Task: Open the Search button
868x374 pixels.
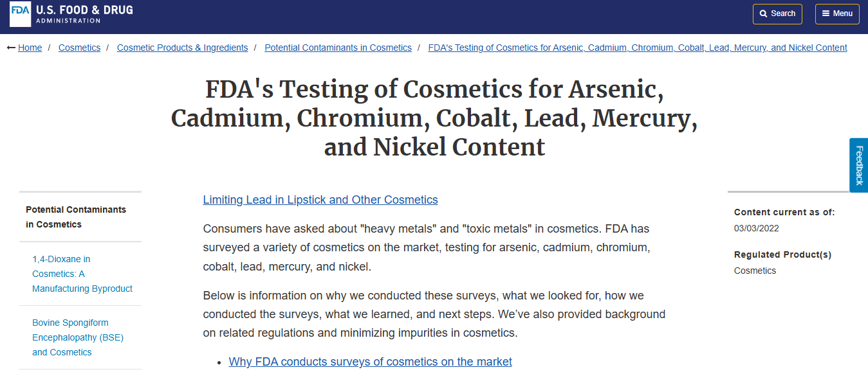Action: [x=777, y=13]
